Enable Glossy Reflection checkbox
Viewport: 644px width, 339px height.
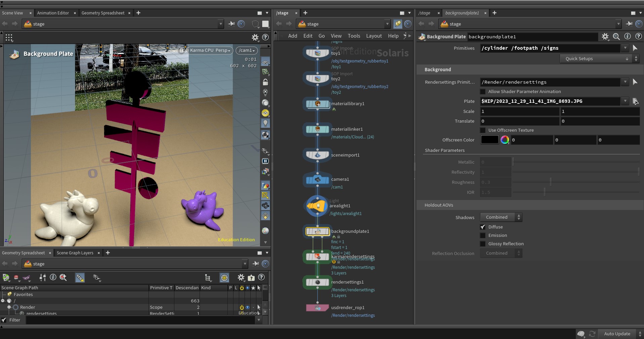[483, 244]
